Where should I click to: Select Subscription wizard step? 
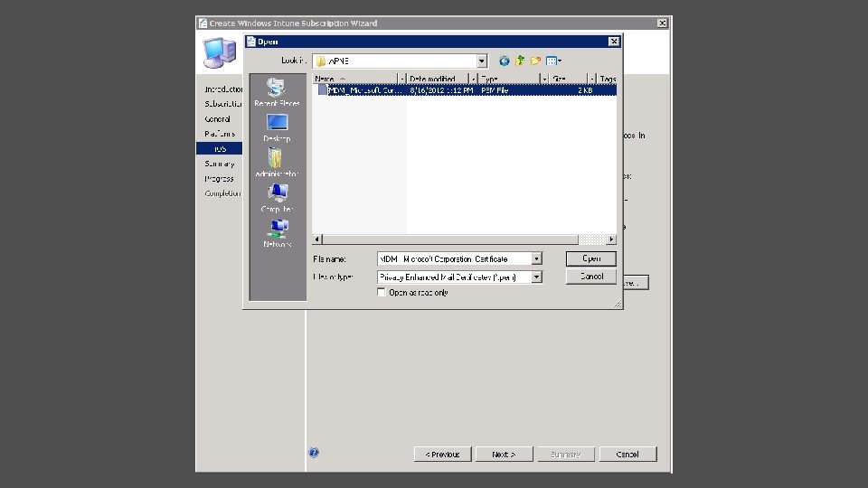click(223, 104)
